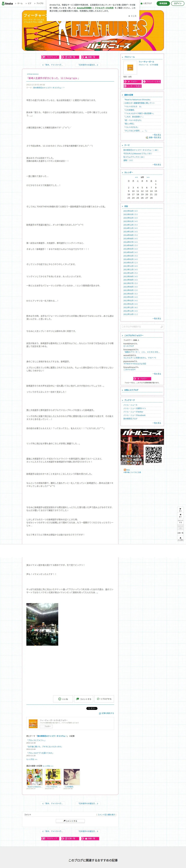This screenshot has height=868, width=186.
Task: Click the このブログを検索する search field
Action: click(x=140, y=327)
